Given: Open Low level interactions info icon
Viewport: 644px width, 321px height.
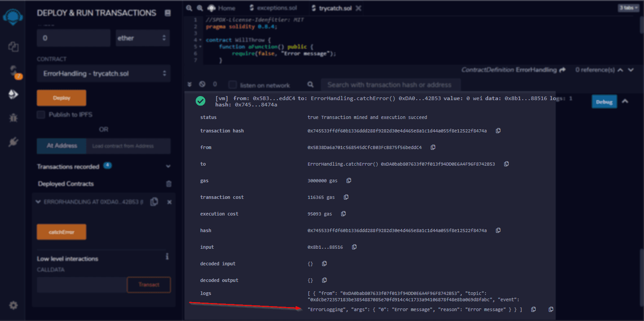Looking at the screenshot, I should click(168, 257).
